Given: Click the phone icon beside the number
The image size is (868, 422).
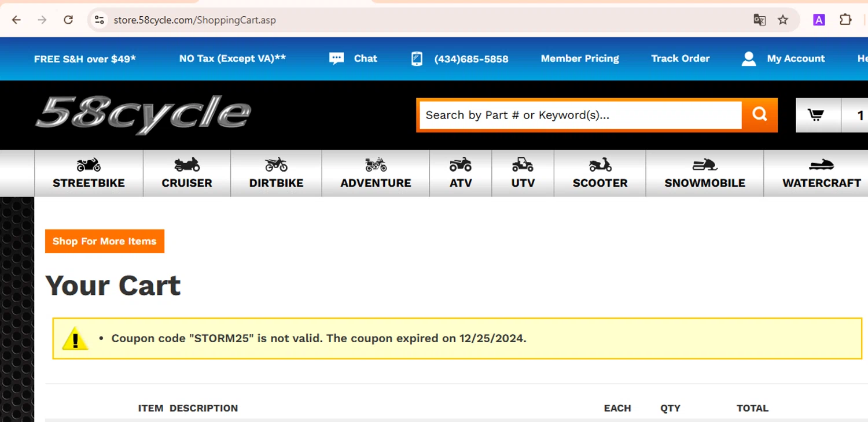Looking at the screenshot, I should 417,58.
